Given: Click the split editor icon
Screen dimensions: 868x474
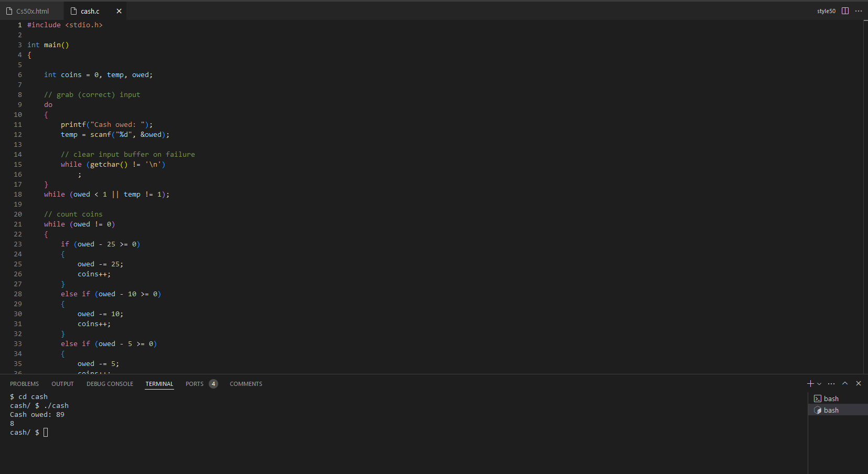Looking at the screenshot, I should [845, 11].
